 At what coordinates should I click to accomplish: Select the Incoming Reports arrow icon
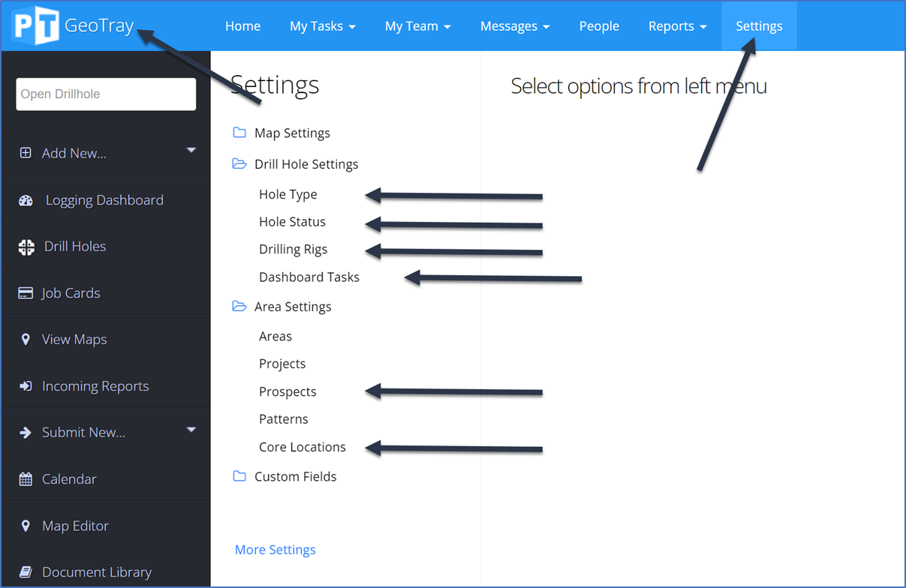pyautogui.click(x=25, y=385)
